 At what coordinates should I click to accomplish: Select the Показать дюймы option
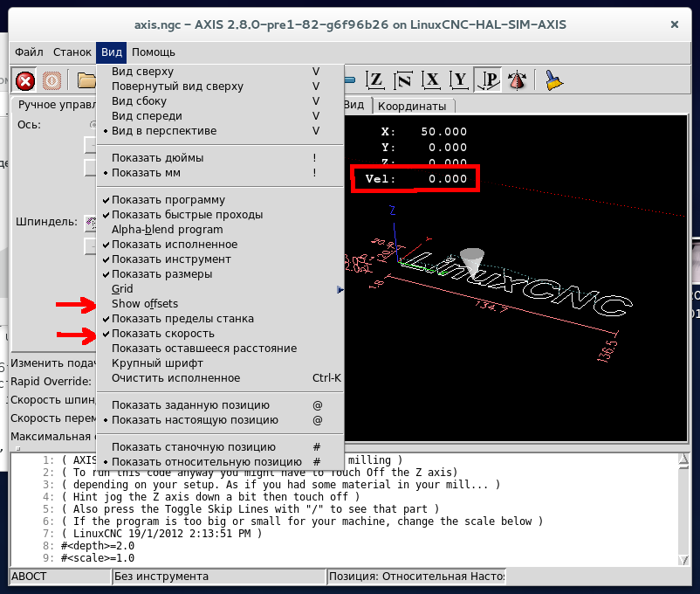point(221,158)
